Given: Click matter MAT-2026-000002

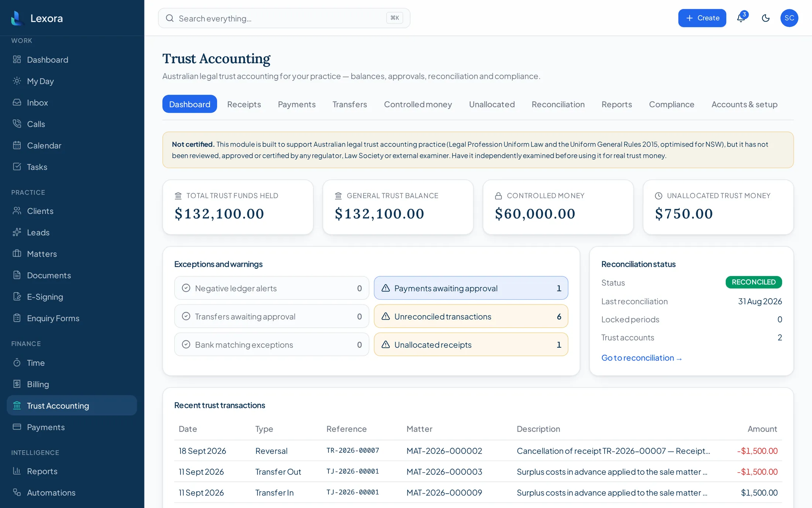Looking at the screenshot, I should pyautogui.click(x=444, y=451).
